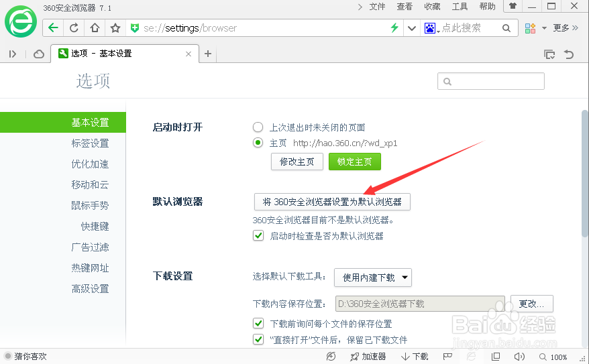Toggle "直接打开"文件后保留已下载文件 checkbox
Viewport: 589px width, 364px height.
258,339
